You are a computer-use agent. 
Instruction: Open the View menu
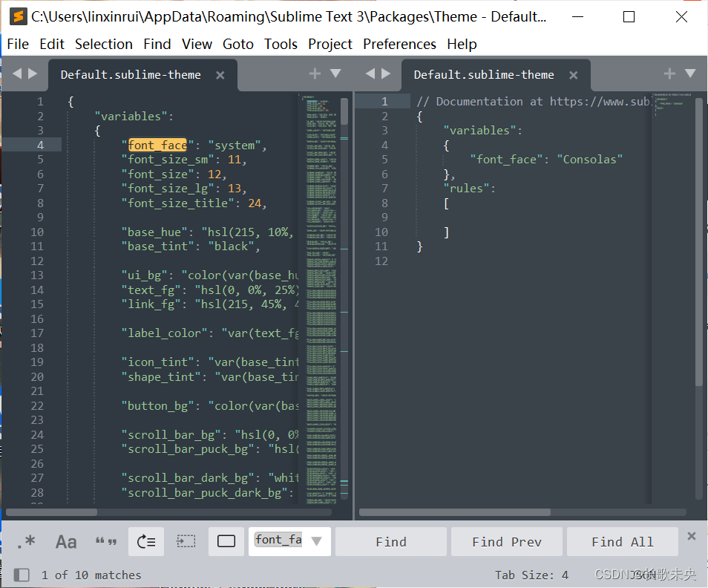(197, 45)
